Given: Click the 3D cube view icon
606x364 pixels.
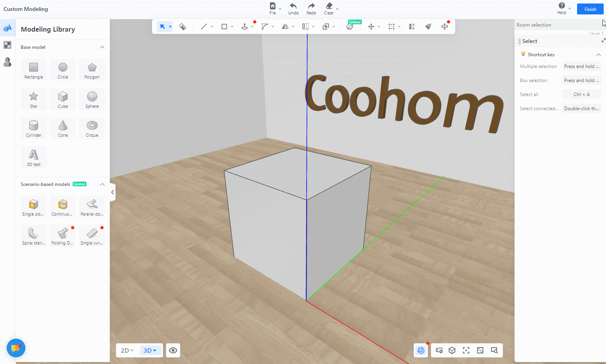Looking at the screenshot, I should click(x=452, y=350).
